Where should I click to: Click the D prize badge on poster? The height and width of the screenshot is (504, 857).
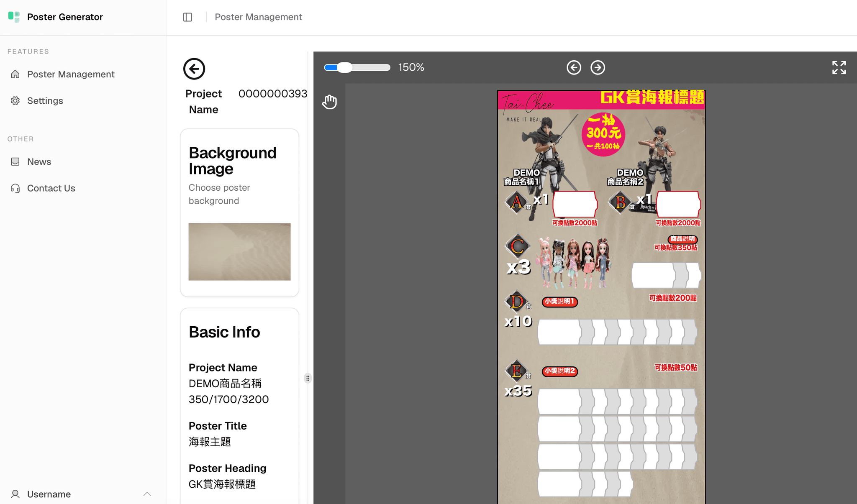coord(517,302)
